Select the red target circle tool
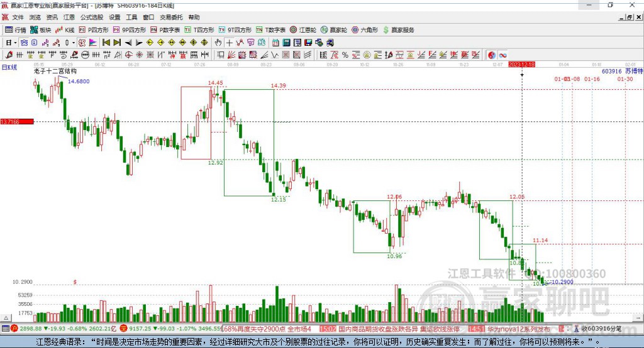Viewport: 644px width, 348px height. tap(128, 55)
